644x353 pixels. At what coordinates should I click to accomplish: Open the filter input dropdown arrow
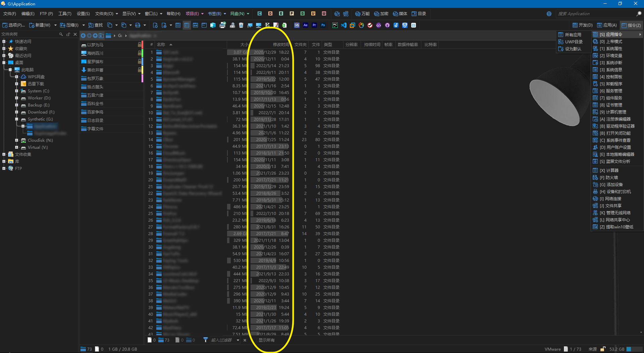238,340
